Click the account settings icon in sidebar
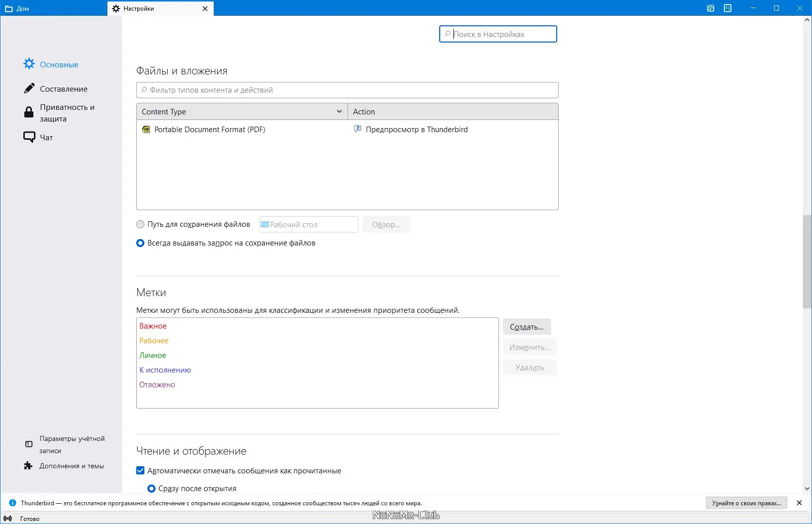This screenshot has width=812, height=524. (29, 444)
